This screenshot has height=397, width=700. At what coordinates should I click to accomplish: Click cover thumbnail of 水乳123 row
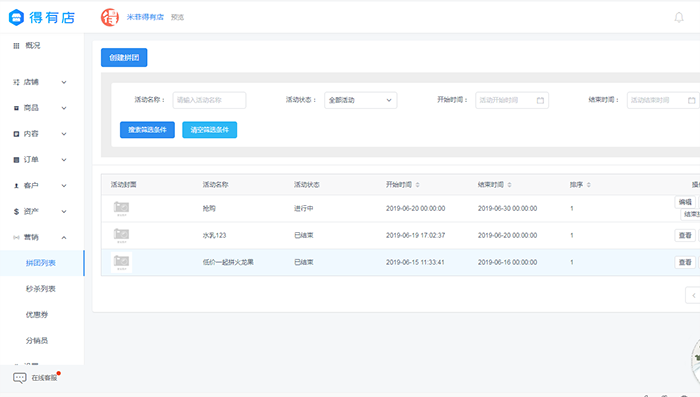coord(121,235)
